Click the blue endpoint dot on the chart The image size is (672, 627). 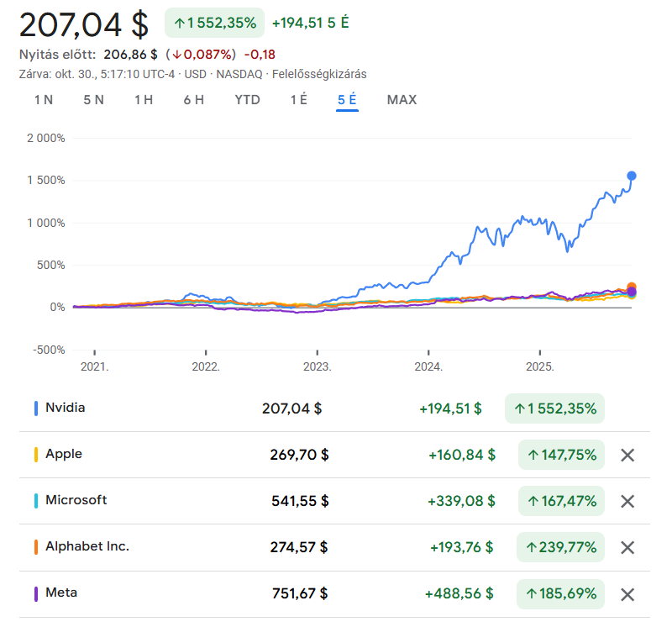click(x=632, y=176)
